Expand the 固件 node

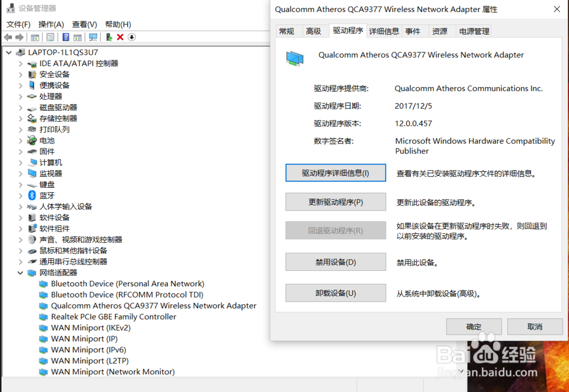point(20,152)
